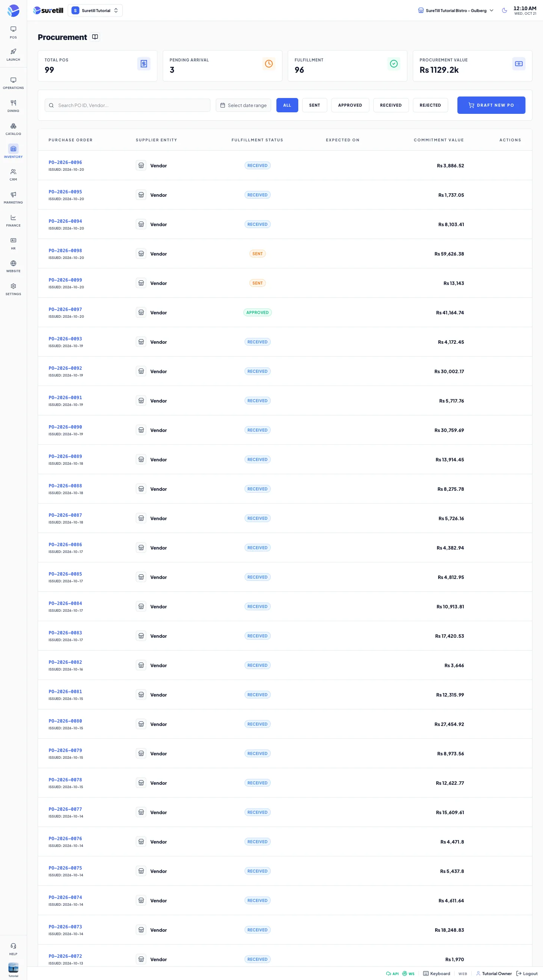
Task: Open the Dining section
Action: click(x=13, y=106)
